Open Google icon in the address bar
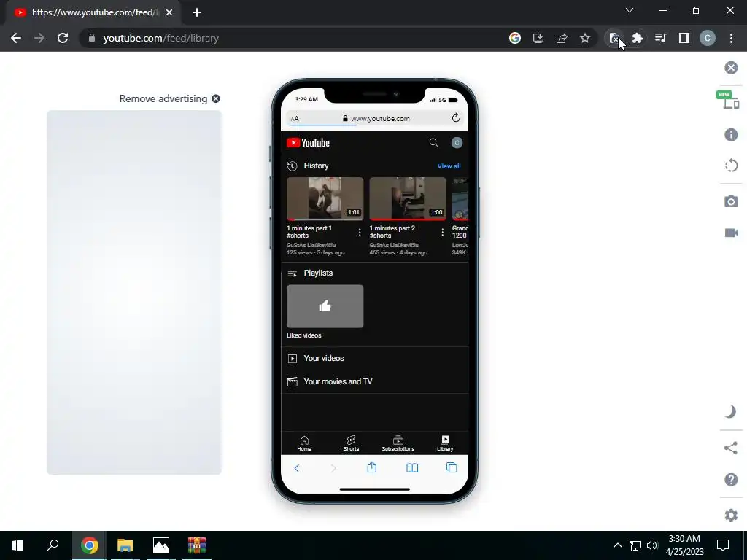747x560 pixels. point(514,38)
